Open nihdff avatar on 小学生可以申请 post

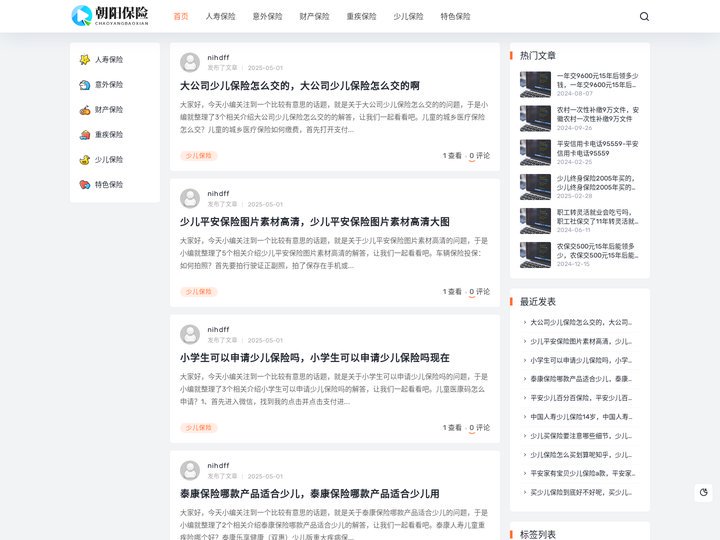pos(190,334)
